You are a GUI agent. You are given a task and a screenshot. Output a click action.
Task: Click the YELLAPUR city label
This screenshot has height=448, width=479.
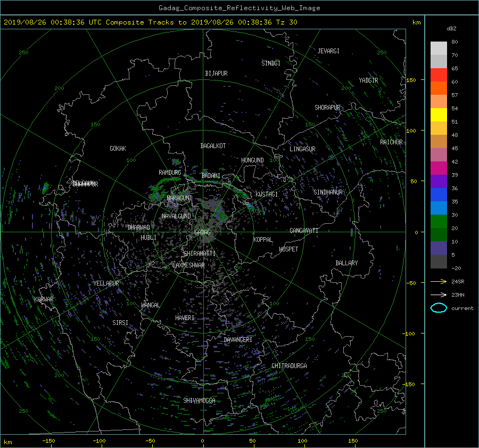click(x=106, y=283)
